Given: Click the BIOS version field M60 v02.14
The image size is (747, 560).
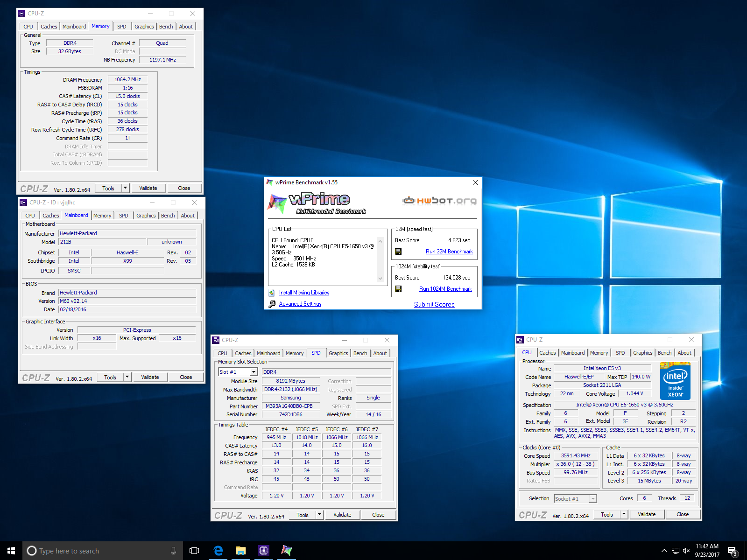Looking at the screenshot, I should (127, 301).
